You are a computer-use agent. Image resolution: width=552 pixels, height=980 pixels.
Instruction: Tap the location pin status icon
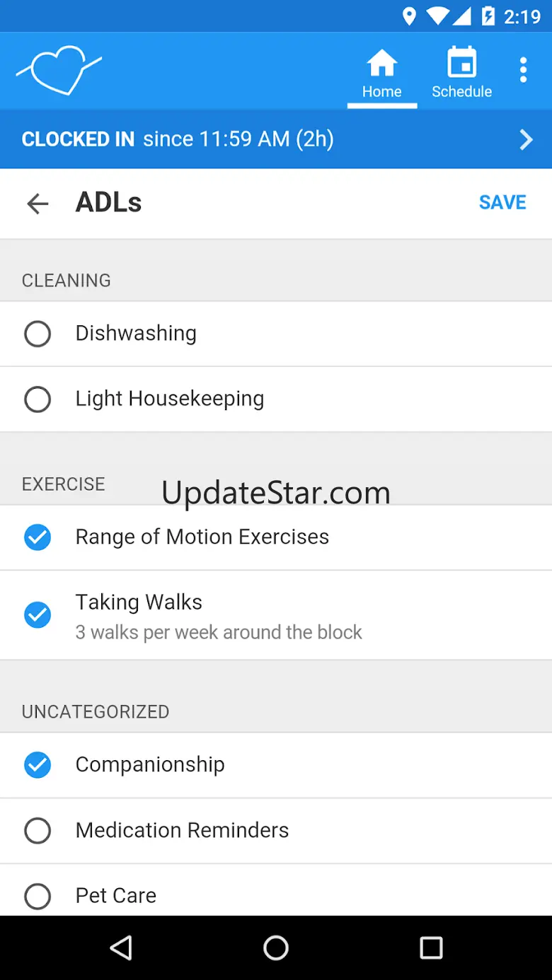coord(409,16)
